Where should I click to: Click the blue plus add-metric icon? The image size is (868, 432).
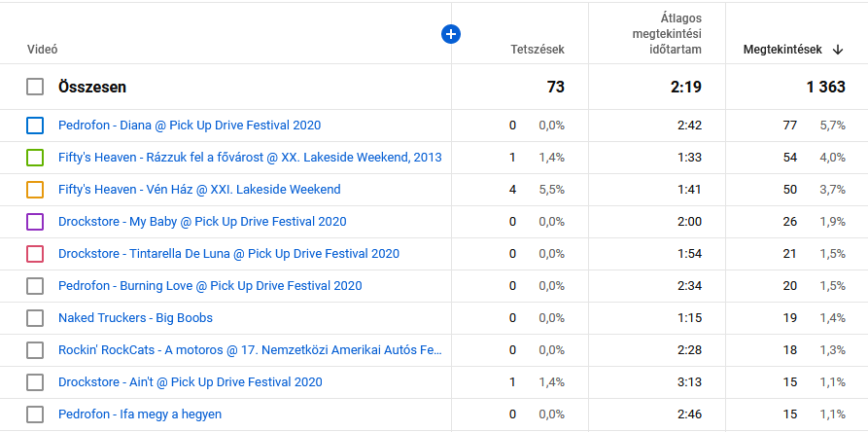(450, 34)
